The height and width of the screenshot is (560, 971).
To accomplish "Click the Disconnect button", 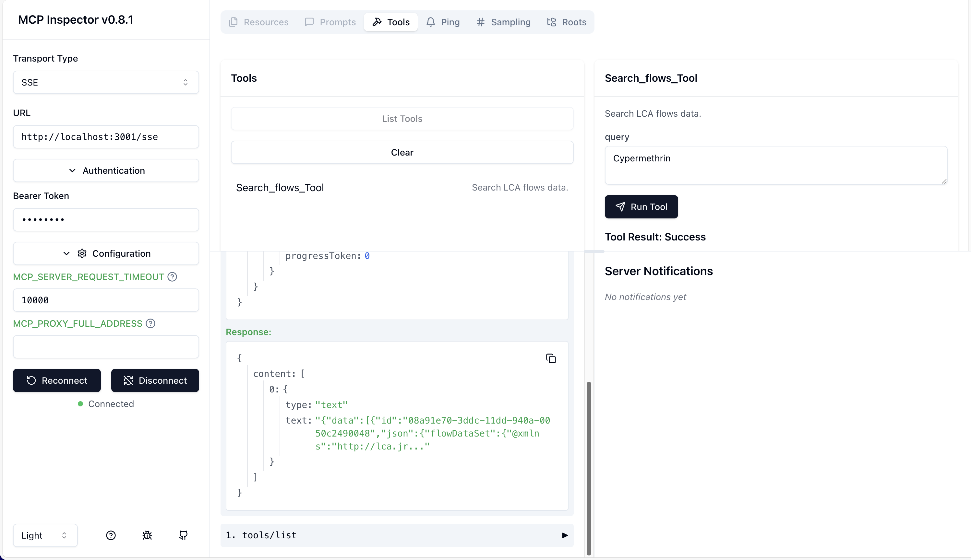I will point(155,380).
